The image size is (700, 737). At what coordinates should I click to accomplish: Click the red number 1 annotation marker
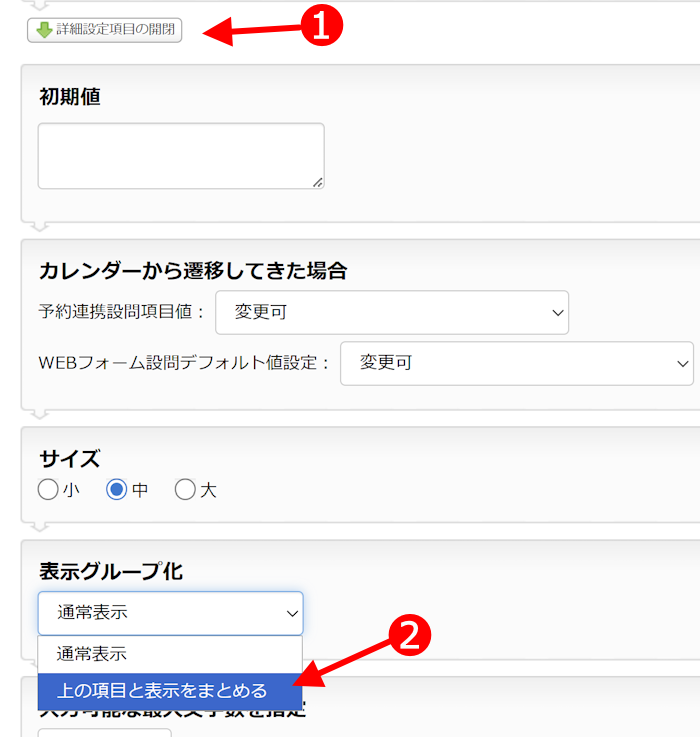click(x=321, y=26)
